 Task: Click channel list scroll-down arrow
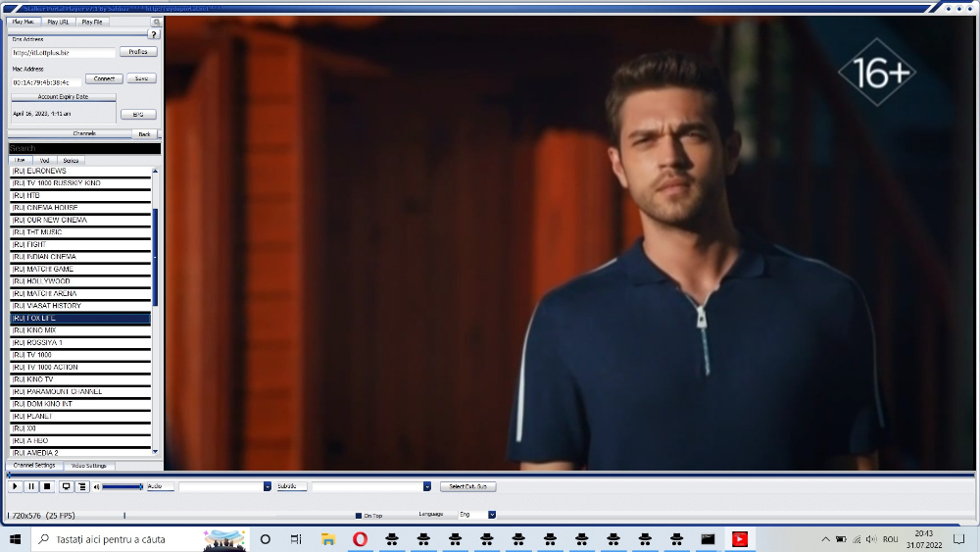pos(155,451)
